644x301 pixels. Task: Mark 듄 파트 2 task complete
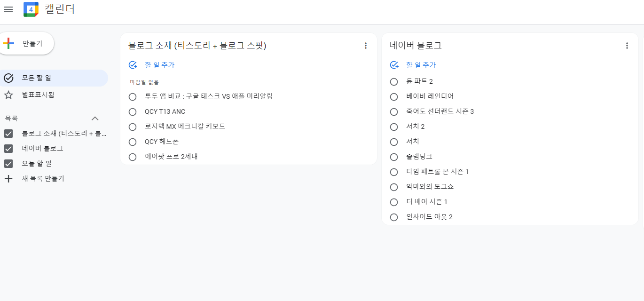pyautogui.click(x=394, y=82)
